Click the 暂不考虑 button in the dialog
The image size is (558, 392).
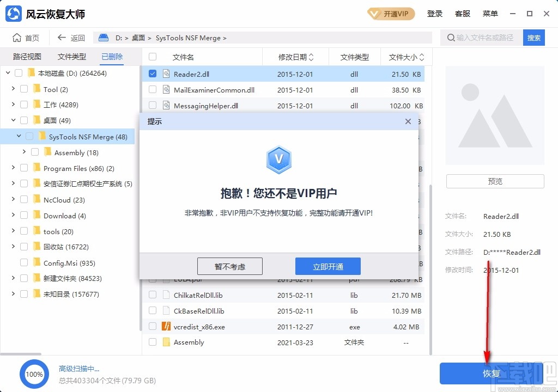[x=229, y=266]
